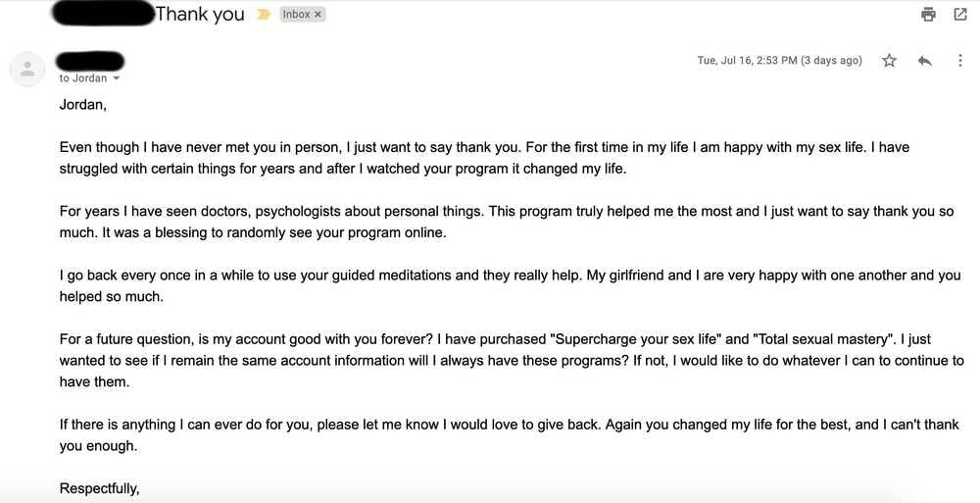Click the "Jordan," greeting line
Viewport: 980px width, 503px height.
83,104
